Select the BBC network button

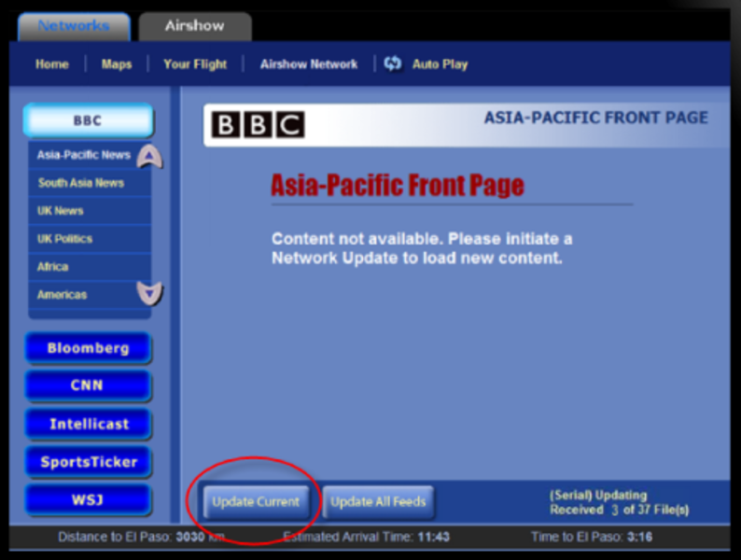click(88, 121)
